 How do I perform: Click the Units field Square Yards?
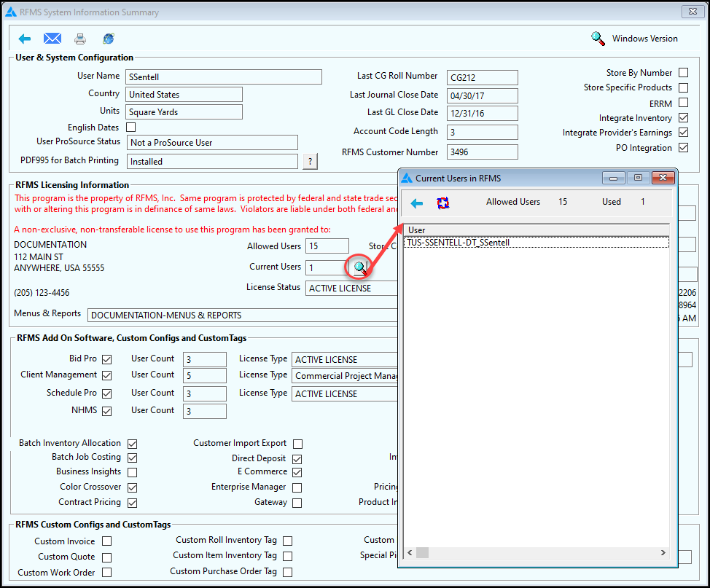coord(184,111)
